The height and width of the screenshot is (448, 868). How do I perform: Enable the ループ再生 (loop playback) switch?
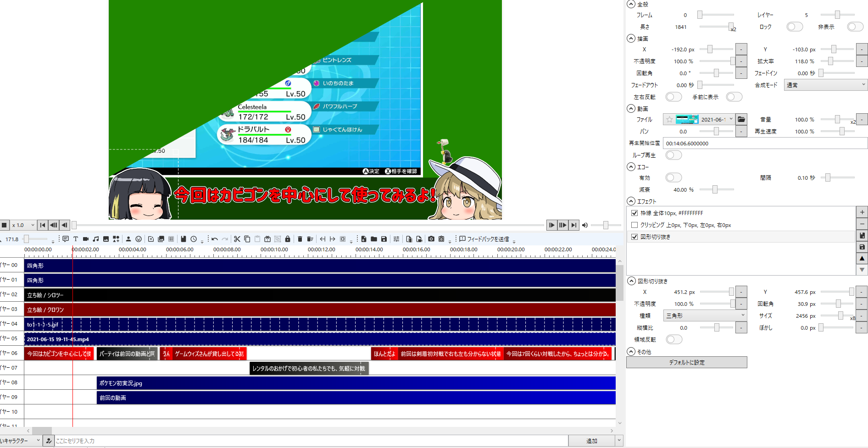point(673,155)
